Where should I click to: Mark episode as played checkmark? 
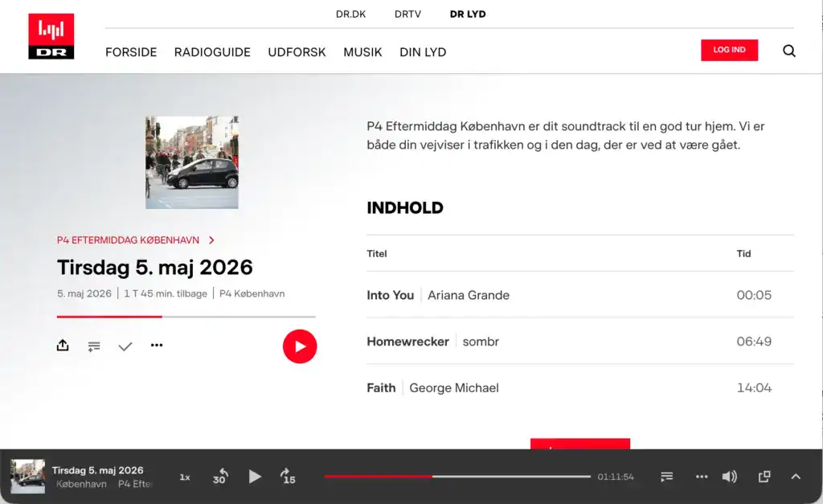tap(125, 346)
